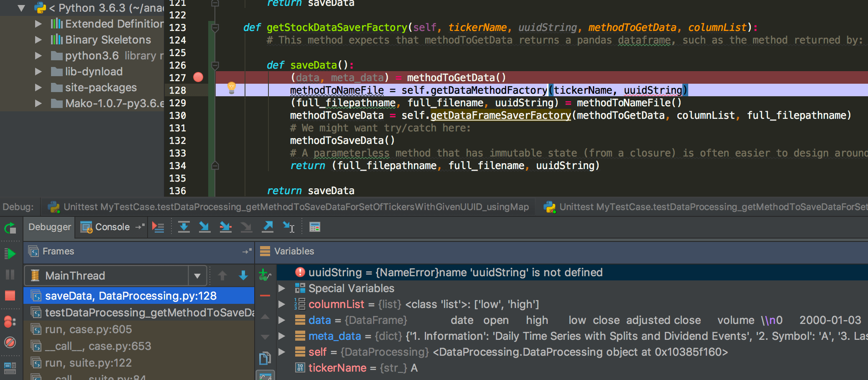Collapse the Python 3.6.3 interpreter node
This screenshot has height=380, width=868.
pyautogui.click(x=22, y=8)
